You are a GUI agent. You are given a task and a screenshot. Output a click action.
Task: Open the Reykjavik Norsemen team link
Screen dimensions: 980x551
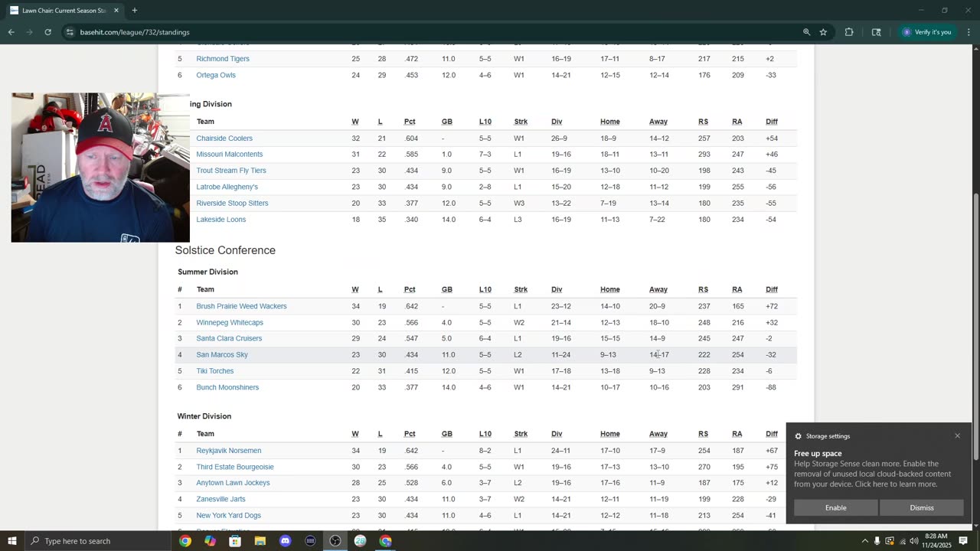click(x=229, y=451)
